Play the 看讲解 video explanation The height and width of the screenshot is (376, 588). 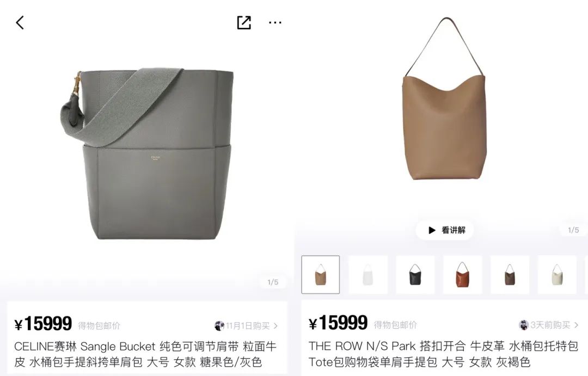[x=445, y=230]
